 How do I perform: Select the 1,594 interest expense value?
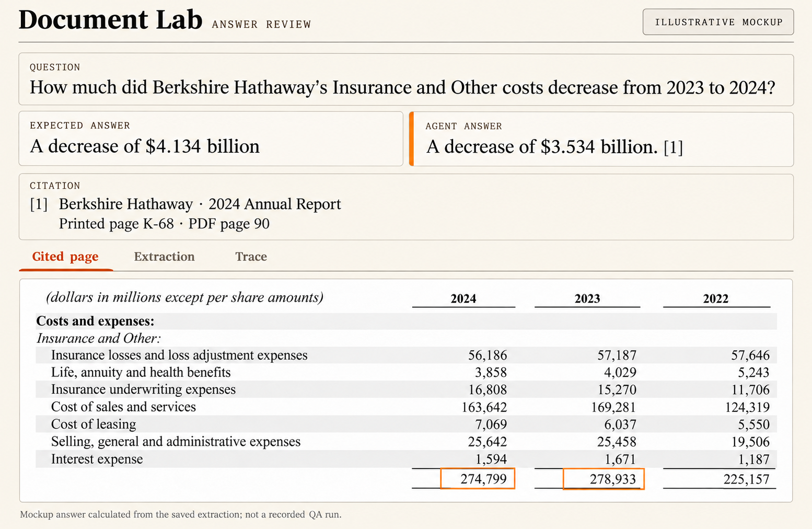point(491,459)
